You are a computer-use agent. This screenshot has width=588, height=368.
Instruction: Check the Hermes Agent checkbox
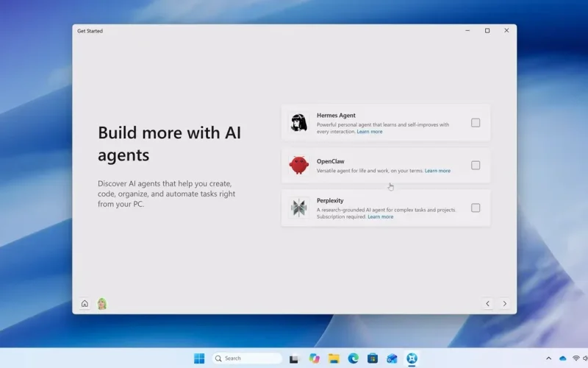pos(476,123)
